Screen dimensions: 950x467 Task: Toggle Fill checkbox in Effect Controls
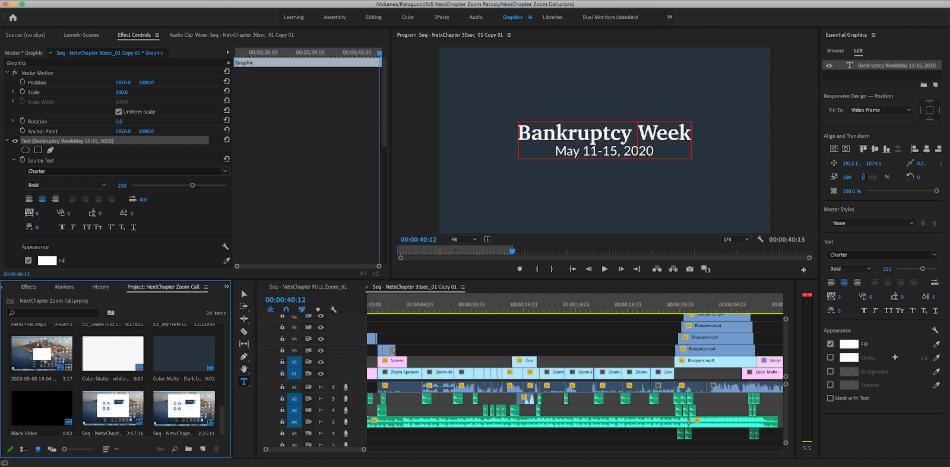point(28,260)
